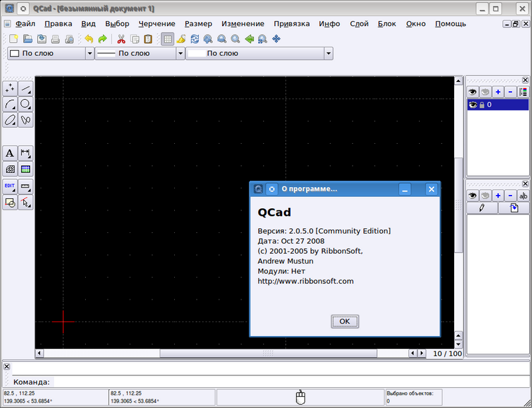This screenshot has height=408, width=532.
Task: Add a new layer with plus button
Action: 497,92
